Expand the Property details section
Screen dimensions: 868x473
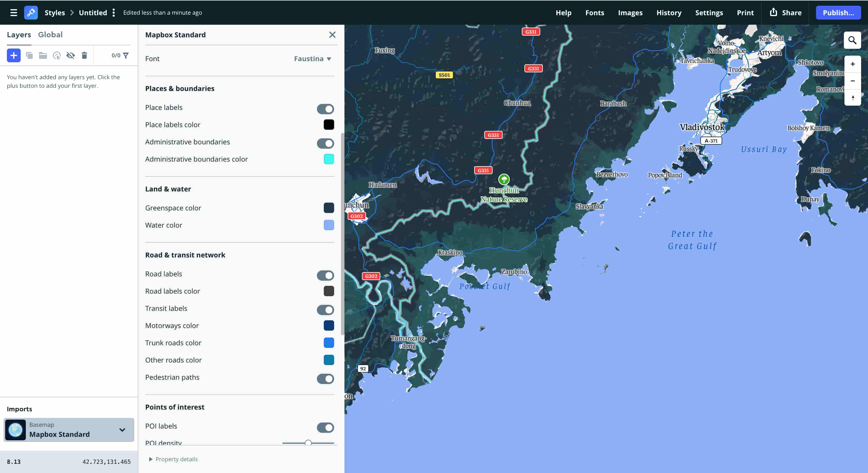173,459
